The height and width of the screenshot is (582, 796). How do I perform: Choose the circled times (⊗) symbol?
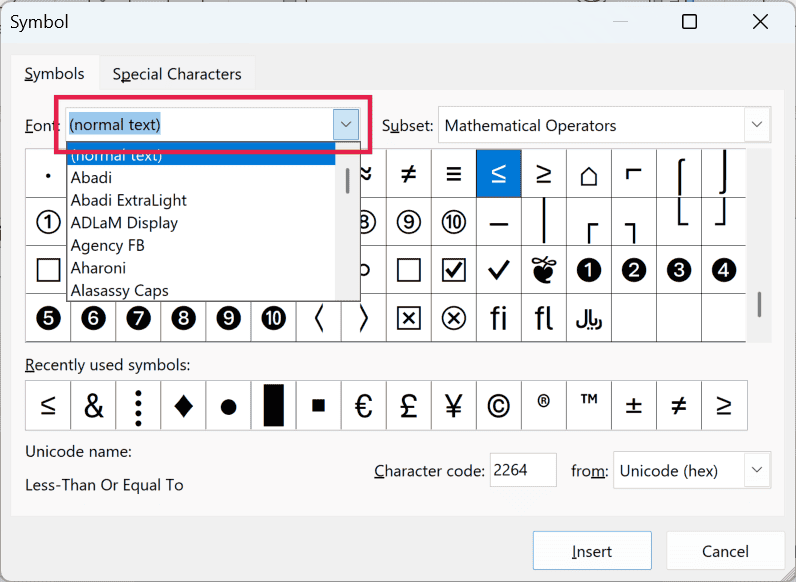click(x=454, y=318)
